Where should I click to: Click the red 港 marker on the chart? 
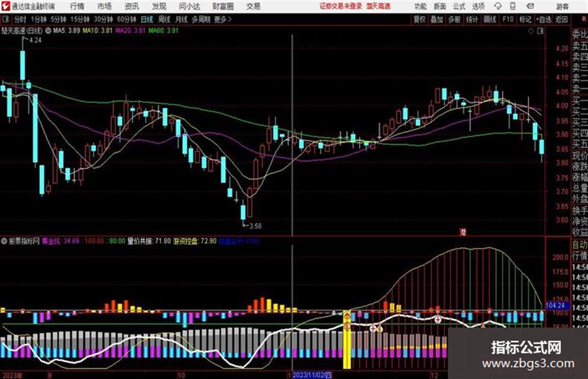click(x=463, y=232)
